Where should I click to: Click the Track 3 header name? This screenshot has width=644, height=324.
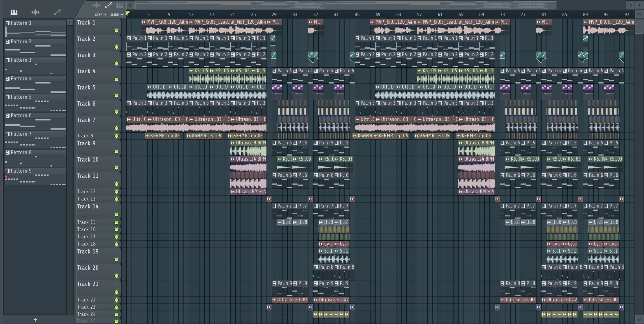[x=86, y=55]
